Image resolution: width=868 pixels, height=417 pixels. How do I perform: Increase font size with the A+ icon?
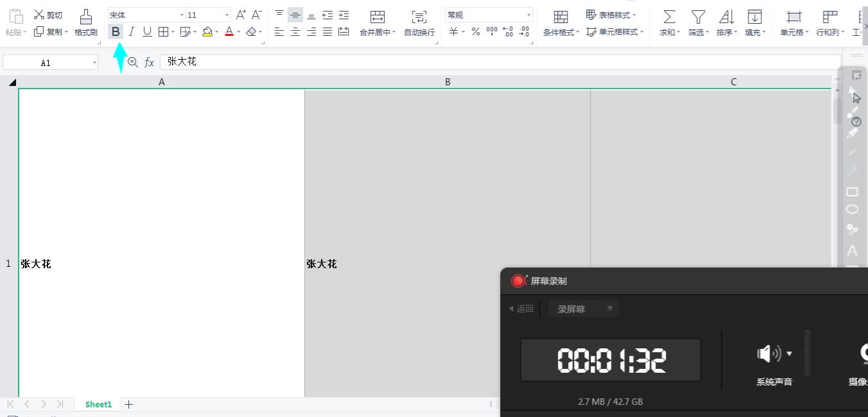coord(241,15)
